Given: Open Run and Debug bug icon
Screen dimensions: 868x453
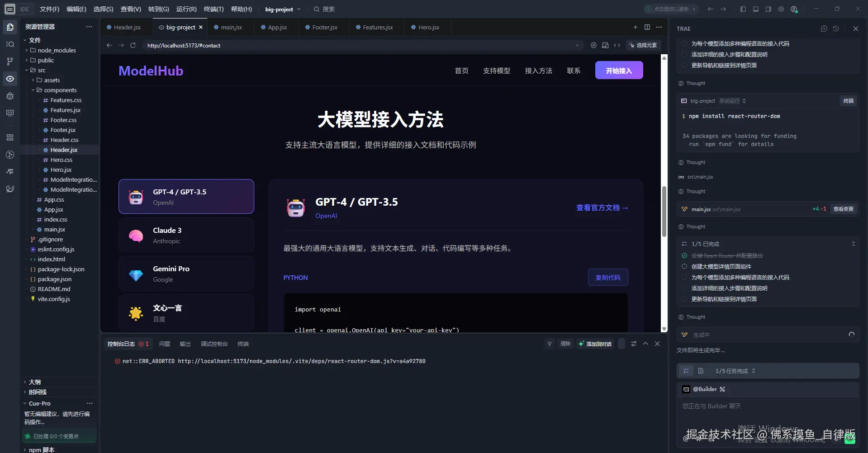Looking at the screenshot, I should point(10,96).
